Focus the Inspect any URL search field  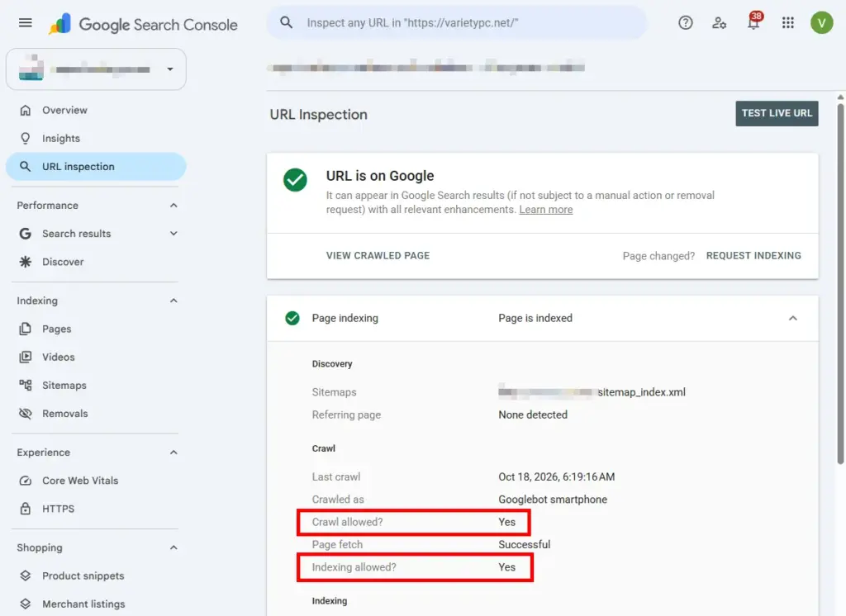(x=456, y=22)
